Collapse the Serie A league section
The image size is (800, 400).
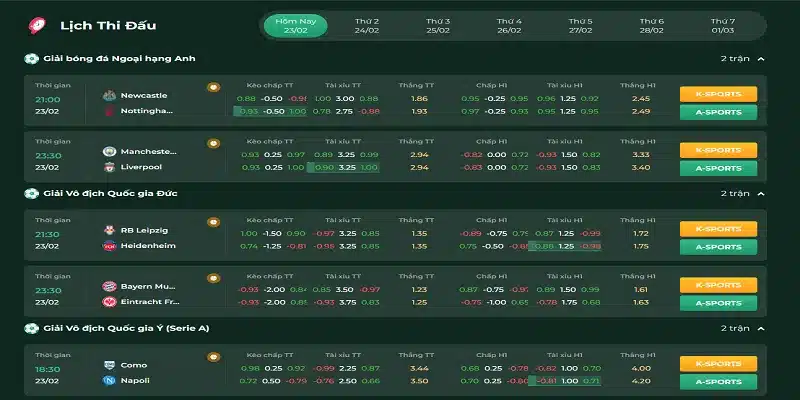761,328
